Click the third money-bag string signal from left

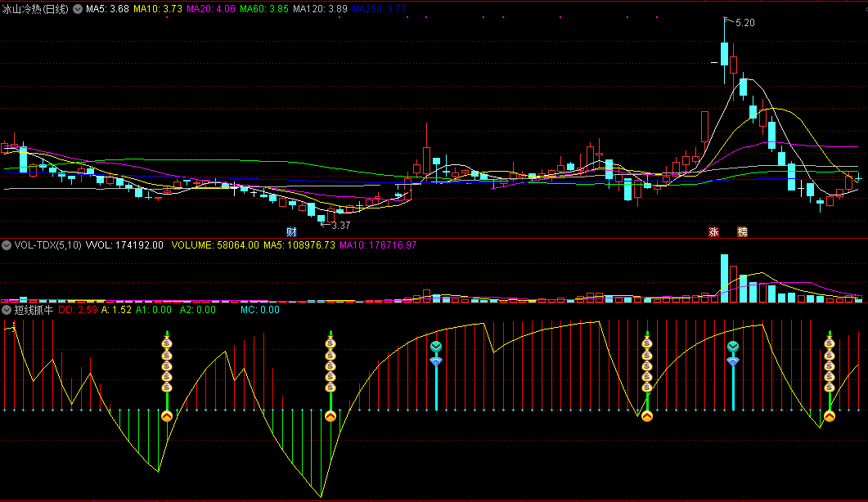tap(647, 365)
